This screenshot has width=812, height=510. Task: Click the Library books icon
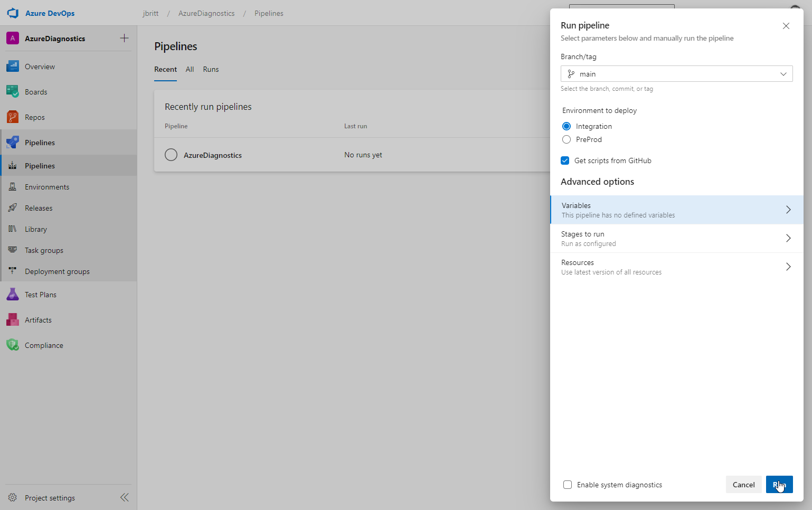[13, 229]
